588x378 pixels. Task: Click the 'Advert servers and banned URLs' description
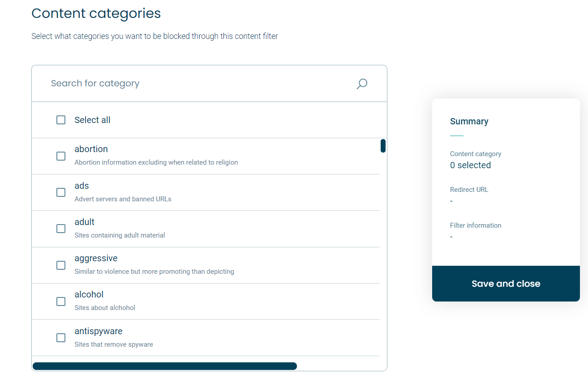(123, 199)
